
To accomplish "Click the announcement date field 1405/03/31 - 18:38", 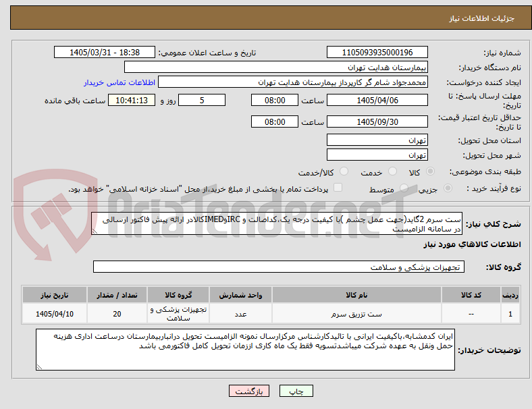I will click(x=105, y=52).
